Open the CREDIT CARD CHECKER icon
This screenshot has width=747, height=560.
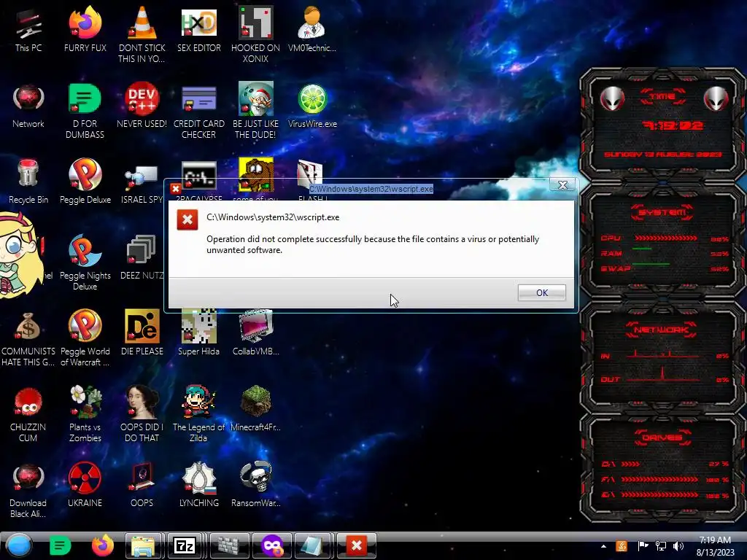click(x=198, y=111)
